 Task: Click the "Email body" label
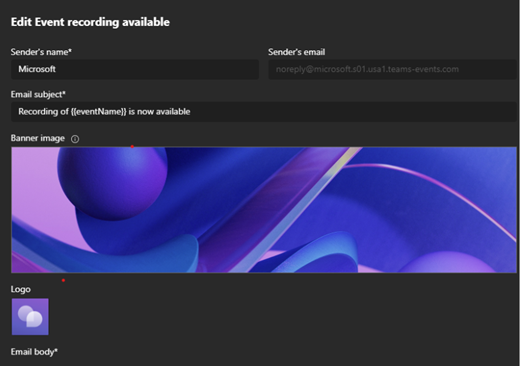pyautogui.click(x=34, y=352)
